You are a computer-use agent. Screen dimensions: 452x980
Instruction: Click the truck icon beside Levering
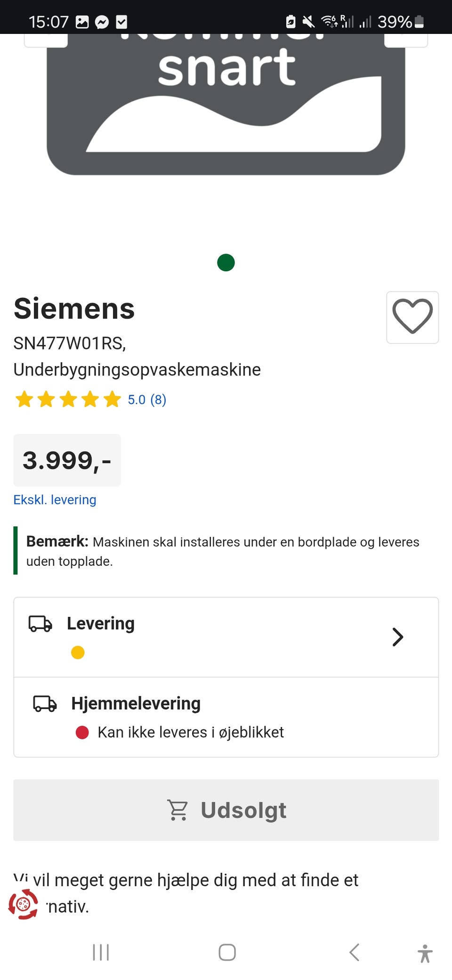(x=40, y=623)
